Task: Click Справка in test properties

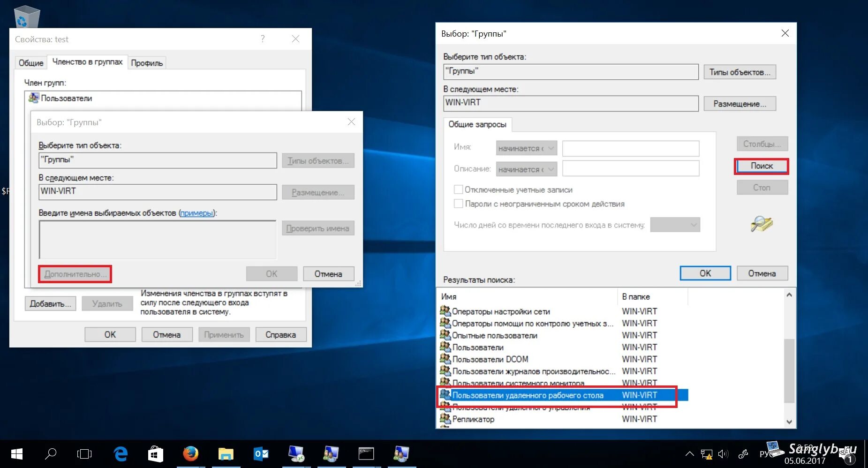Action: coord(281,335)
